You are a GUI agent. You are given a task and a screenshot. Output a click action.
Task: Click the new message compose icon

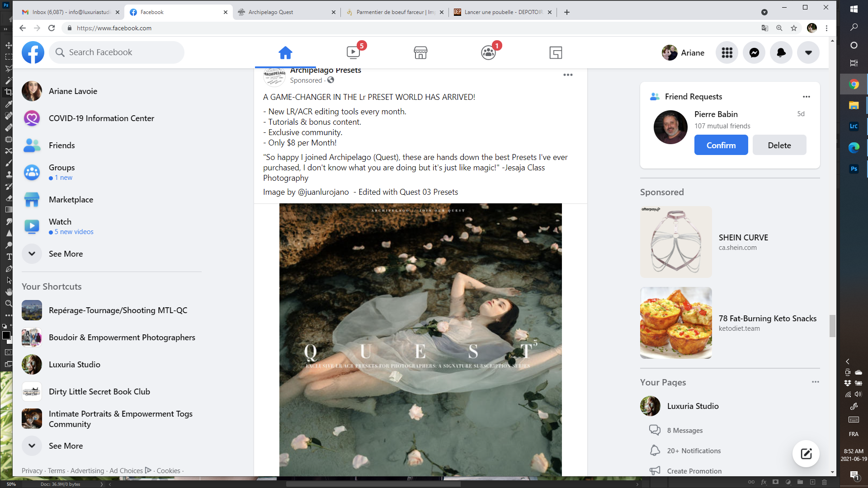tap(806, 454)
